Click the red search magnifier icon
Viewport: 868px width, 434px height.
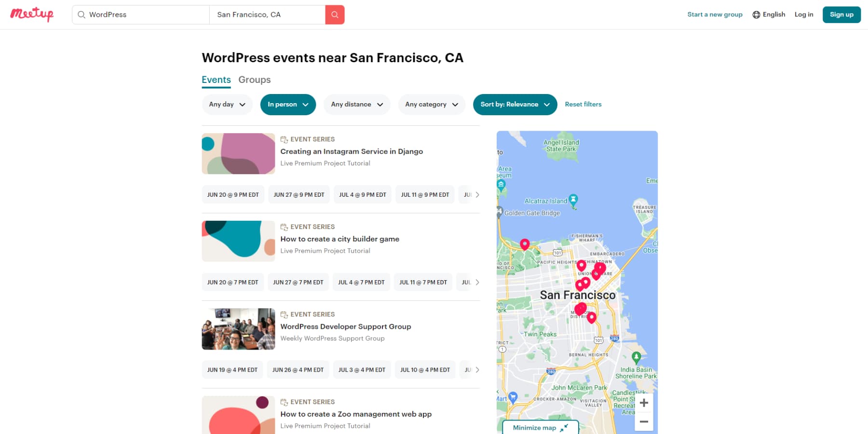point(335,14)
